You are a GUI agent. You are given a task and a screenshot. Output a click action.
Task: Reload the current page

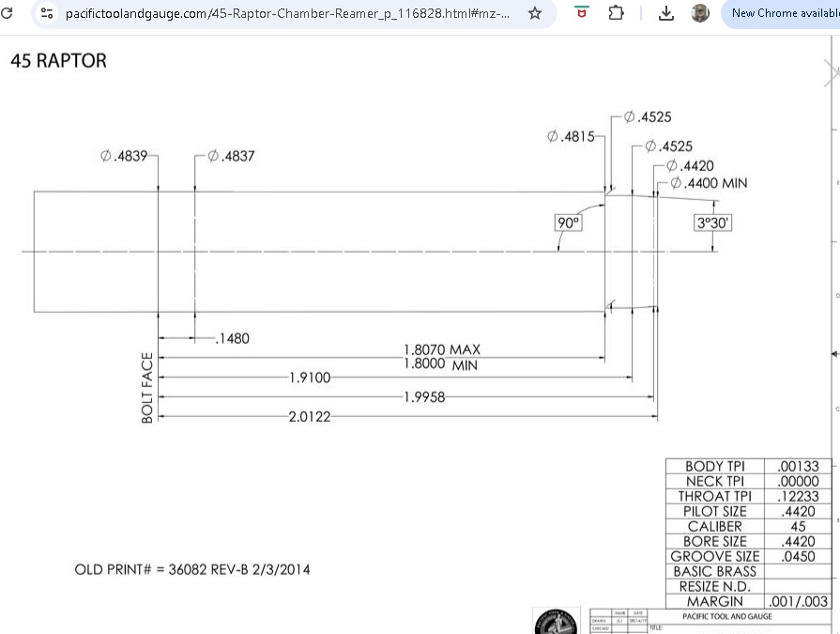[x=8, y=14]
